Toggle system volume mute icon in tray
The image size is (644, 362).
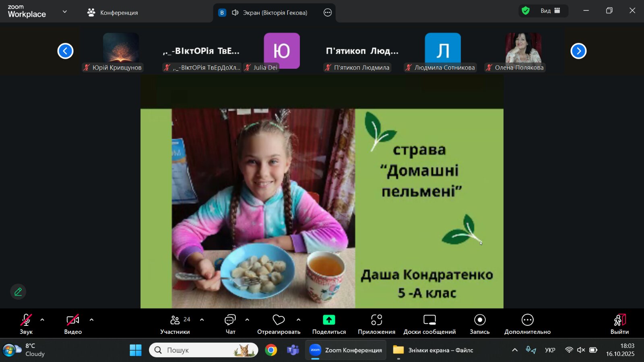click(581, 350)
